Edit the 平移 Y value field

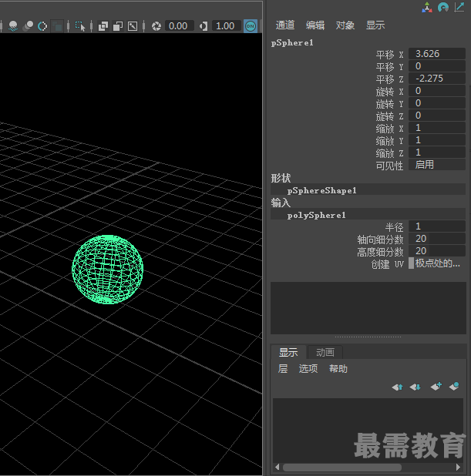tap(436, 66)
